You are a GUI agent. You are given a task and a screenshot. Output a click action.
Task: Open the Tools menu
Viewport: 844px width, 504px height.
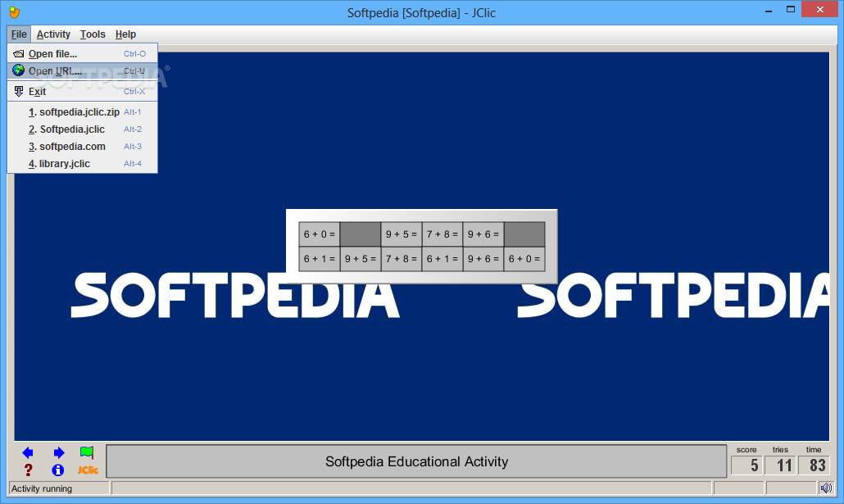click(93, 34)
